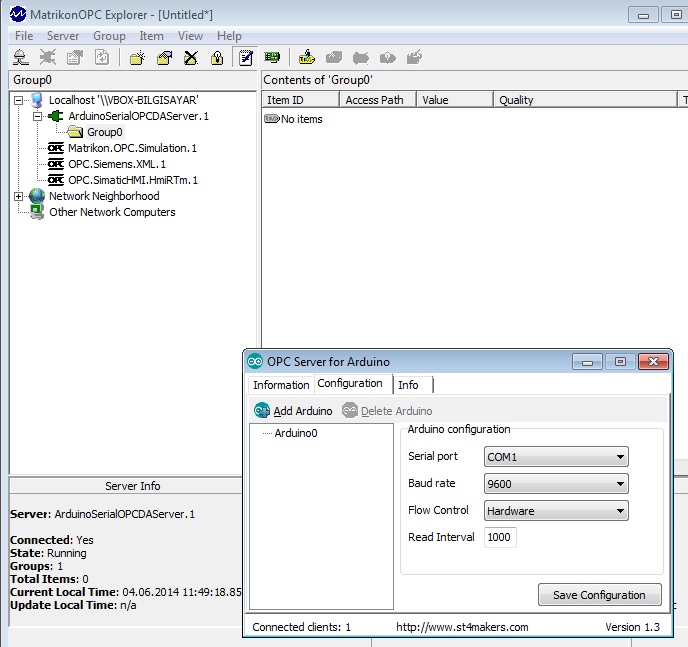Click the OPC icon beside Matrikon.OPC.Simulation.1
Image resolution: width=688 pixels, height=647 pixels.
tap(56, 148)
